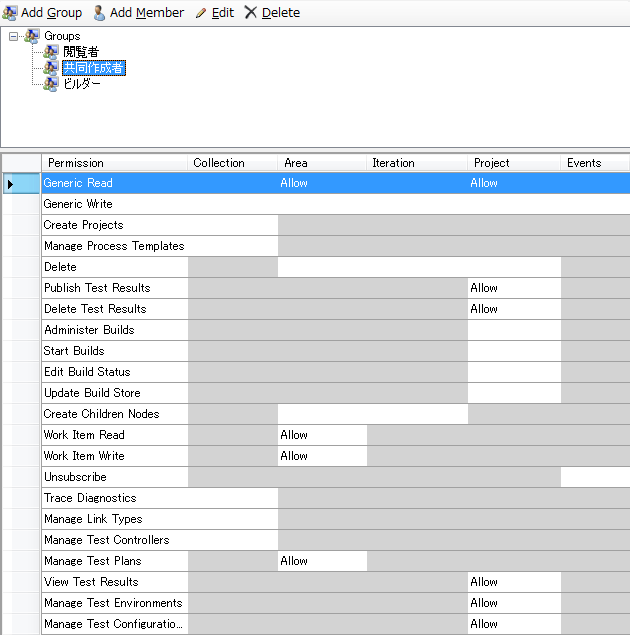Screen dimensions: 630x635
Task: Sort by the Permission column header
Action: tap(115, 163)
